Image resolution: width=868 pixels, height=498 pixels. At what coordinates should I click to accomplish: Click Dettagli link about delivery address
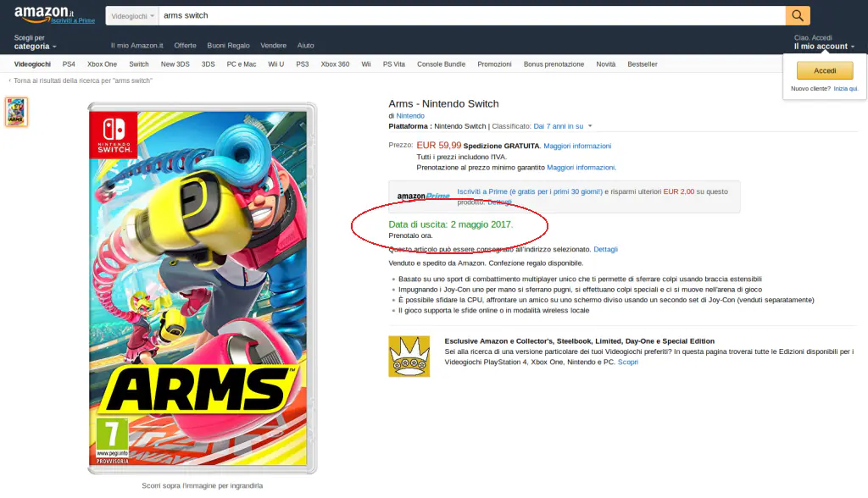(605, 250)
